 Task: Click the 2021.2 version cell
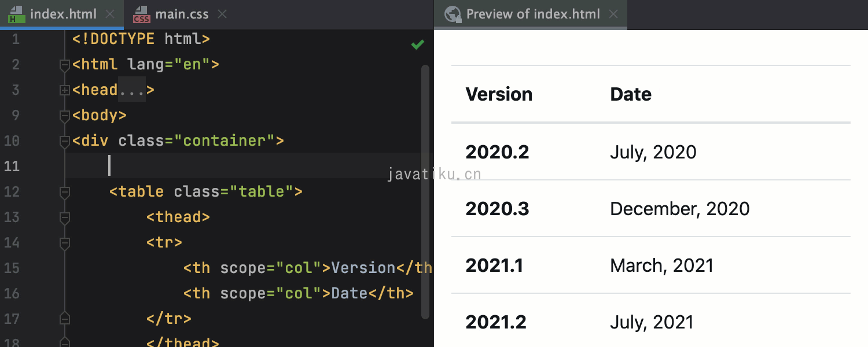pos(496,322)
